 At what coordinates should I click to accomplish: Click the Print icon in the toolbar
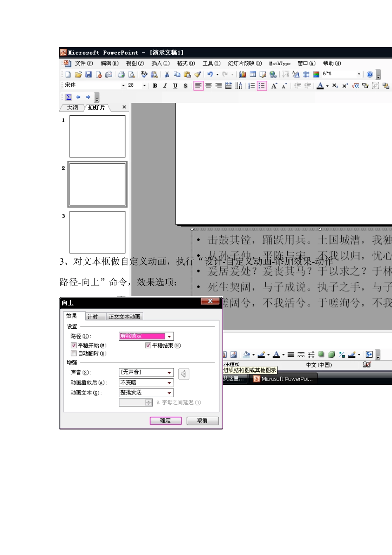121,74
